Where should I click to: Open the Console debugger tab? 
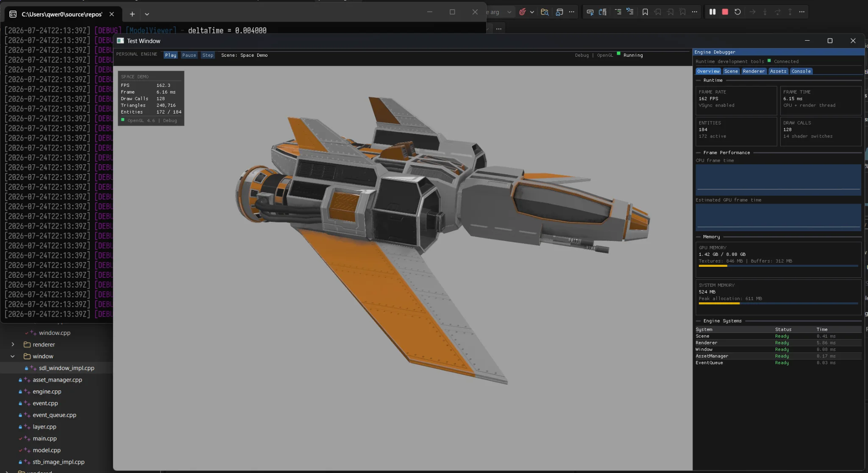801,71
